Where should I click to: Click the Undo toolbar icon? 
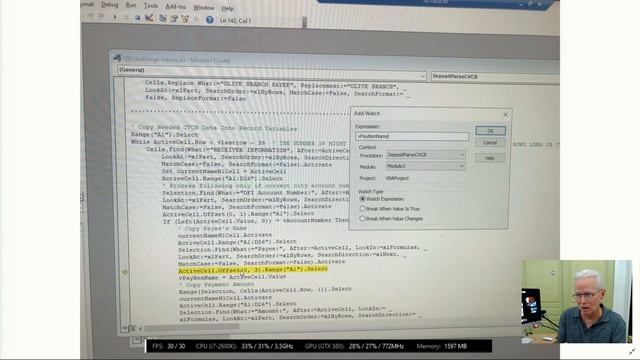tap(91, 17)
